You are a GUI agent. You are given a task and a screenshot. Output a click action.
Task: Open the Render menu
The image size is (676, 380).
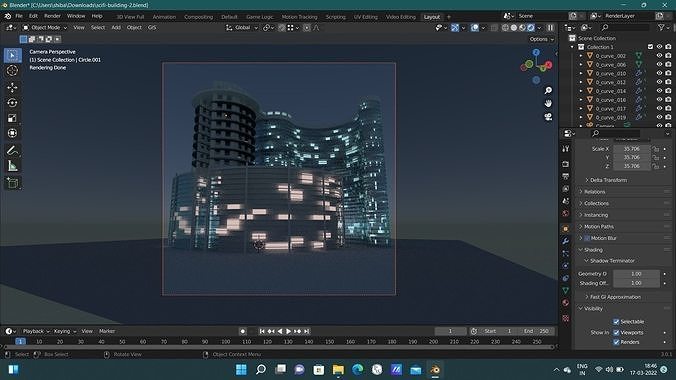pyautogui.click(x=52, y=16)
